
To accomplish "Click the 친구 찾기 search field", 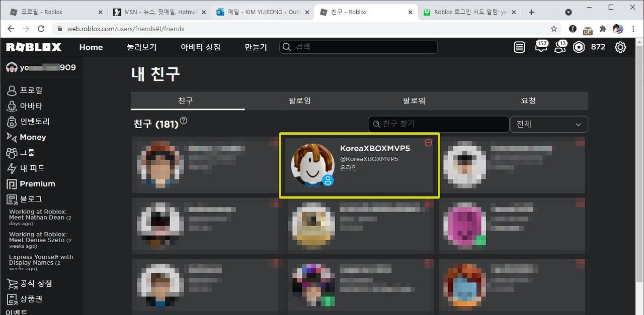I will click(x=438, y=124).
